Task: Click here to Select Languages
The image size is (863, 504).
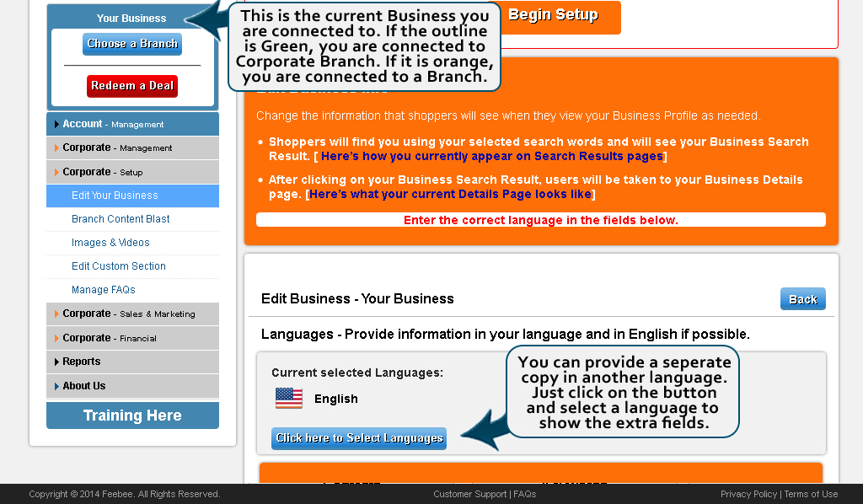Action: tap(358, 438)
